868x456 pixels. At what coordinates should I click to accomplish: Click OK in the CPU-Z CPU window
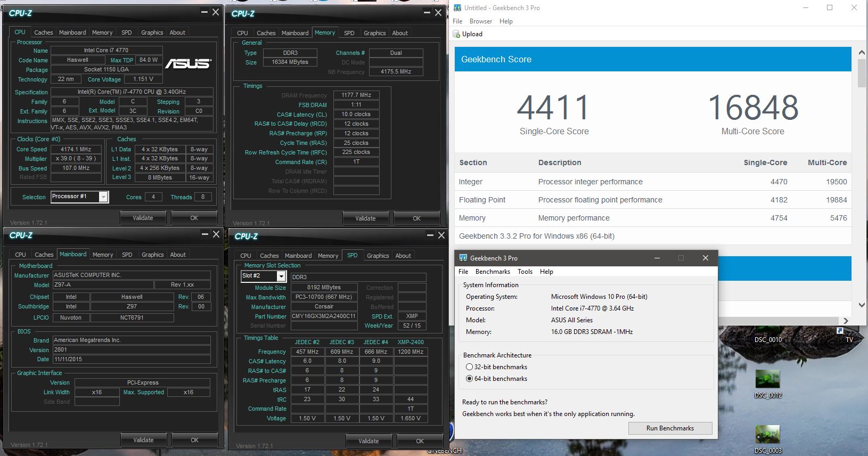(x=194, y=218)
